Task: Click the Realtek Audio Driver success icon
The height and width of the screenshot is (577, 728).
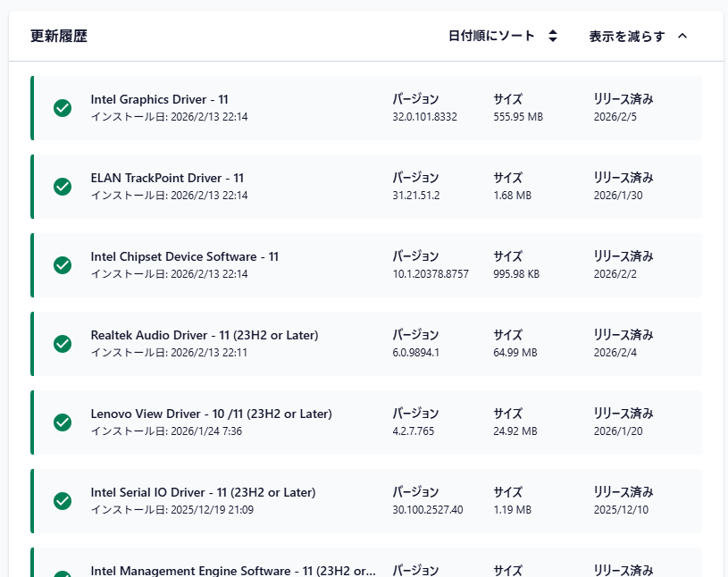Action: coord(63,344)
